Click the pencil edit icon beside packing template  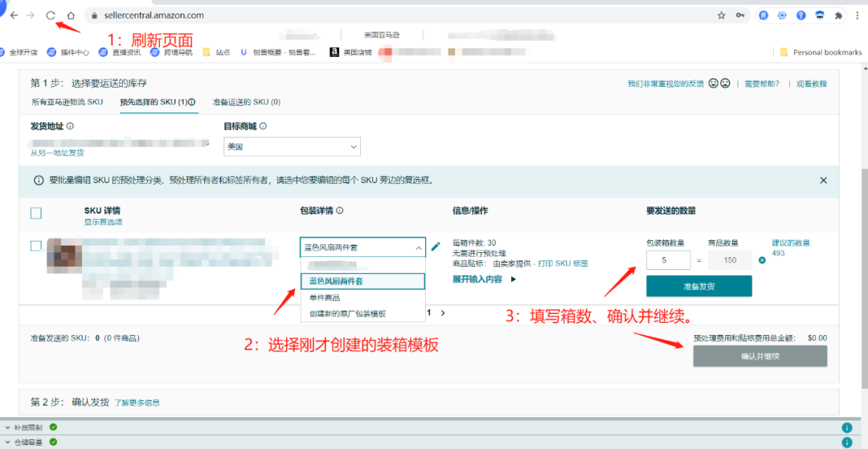436,247
